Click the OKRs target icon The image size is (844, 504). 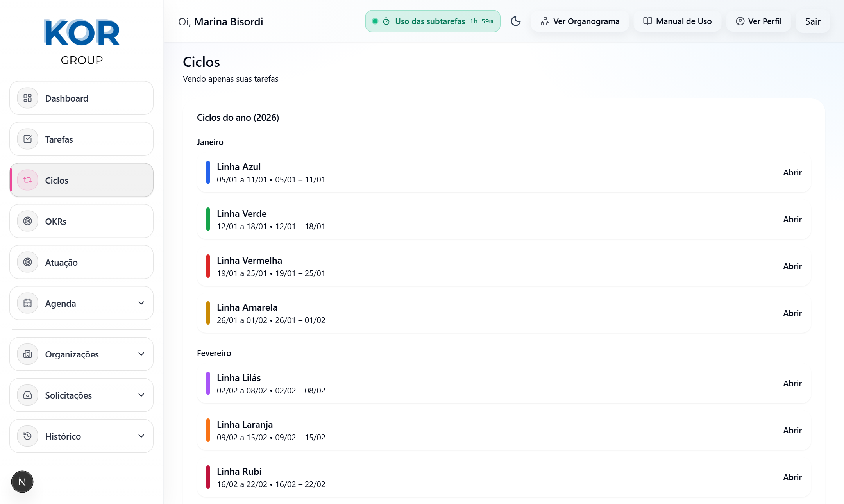27,221
